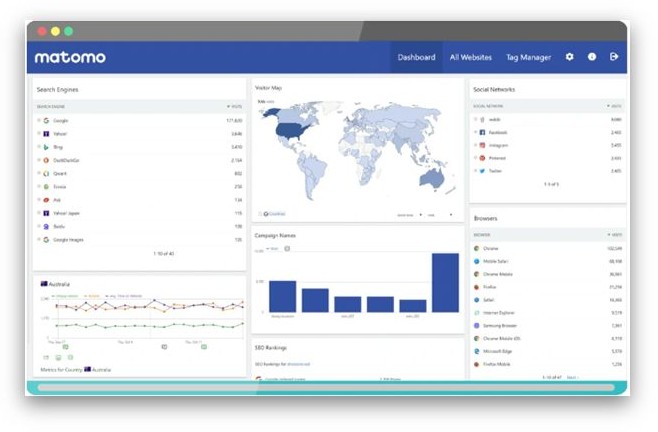The image size is (658, 432).
Task: Click the info circle icon in header
Action: click(591, 57)
